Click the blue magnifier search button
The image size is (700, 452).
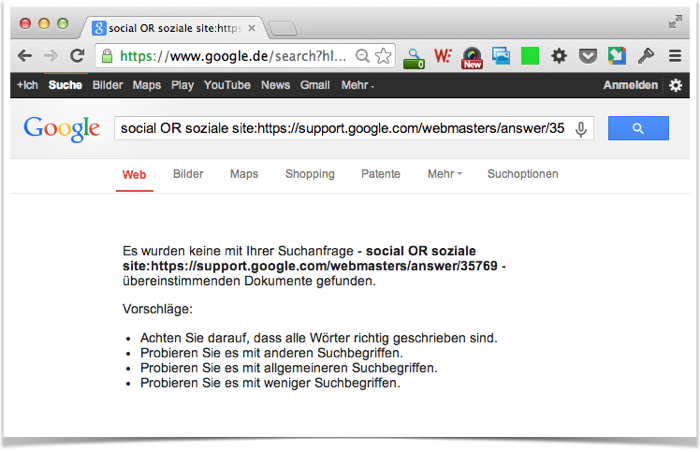click(x=638, y=128)
